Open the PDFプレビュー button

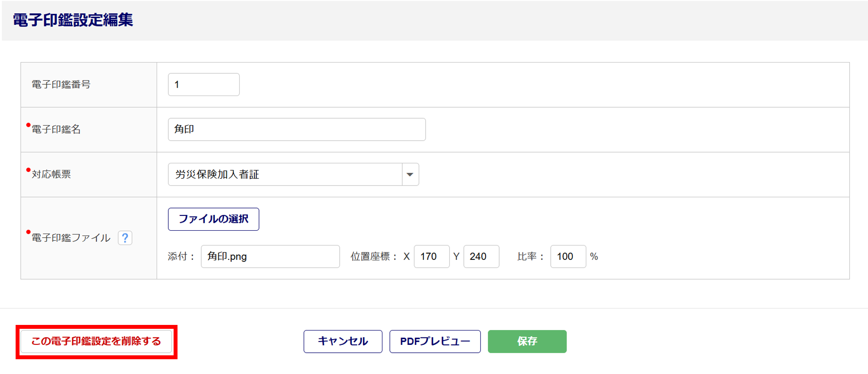[x=435, y=341]
